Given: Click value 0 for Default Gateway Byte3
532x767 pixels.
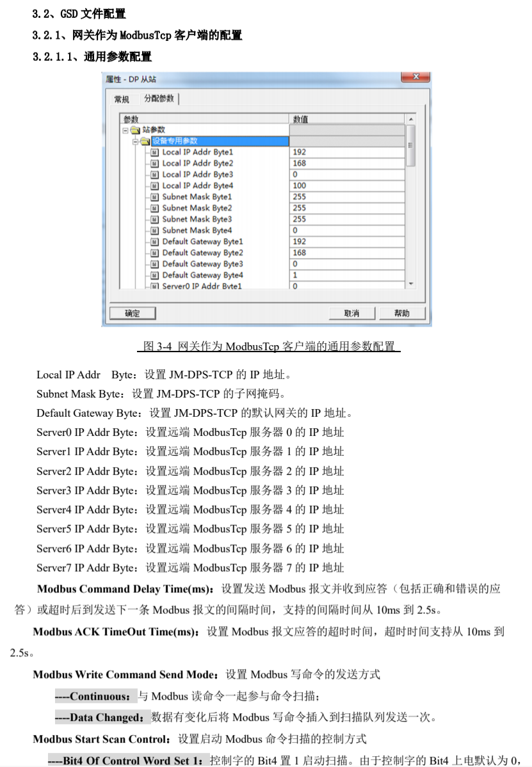Looking at the screenshot, I should coord(347,264).
